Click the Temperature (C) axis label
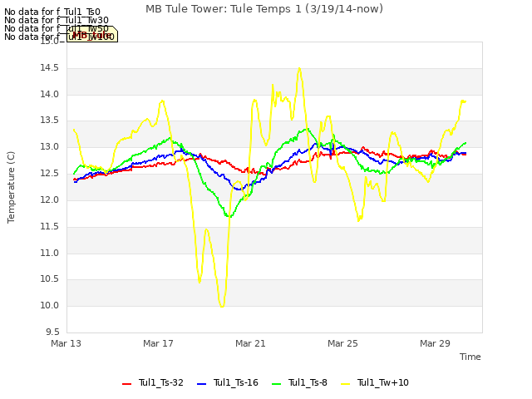Screen dimensions: 532x399 tap(11, 187)
